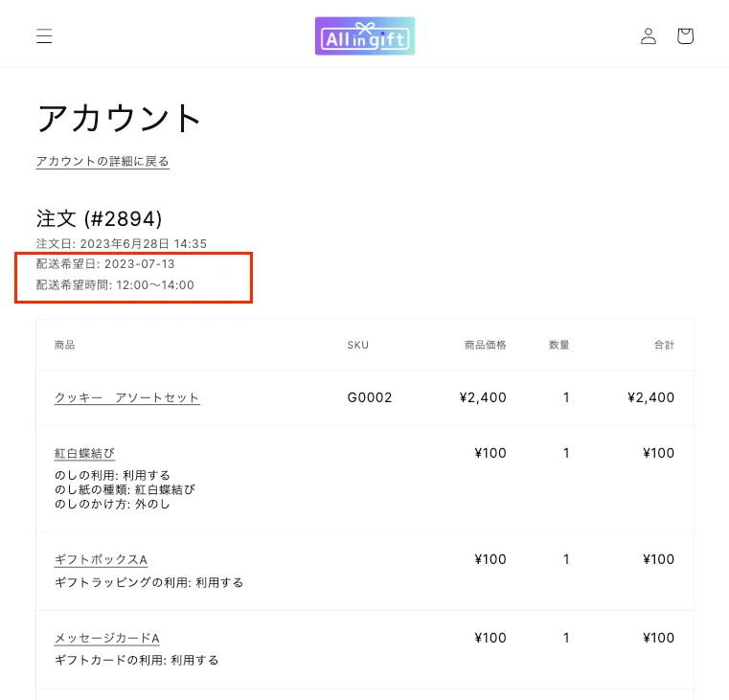Open the メッセージカードA product link
This screenshot has height=700, width=729.
(x=106, y=638)
